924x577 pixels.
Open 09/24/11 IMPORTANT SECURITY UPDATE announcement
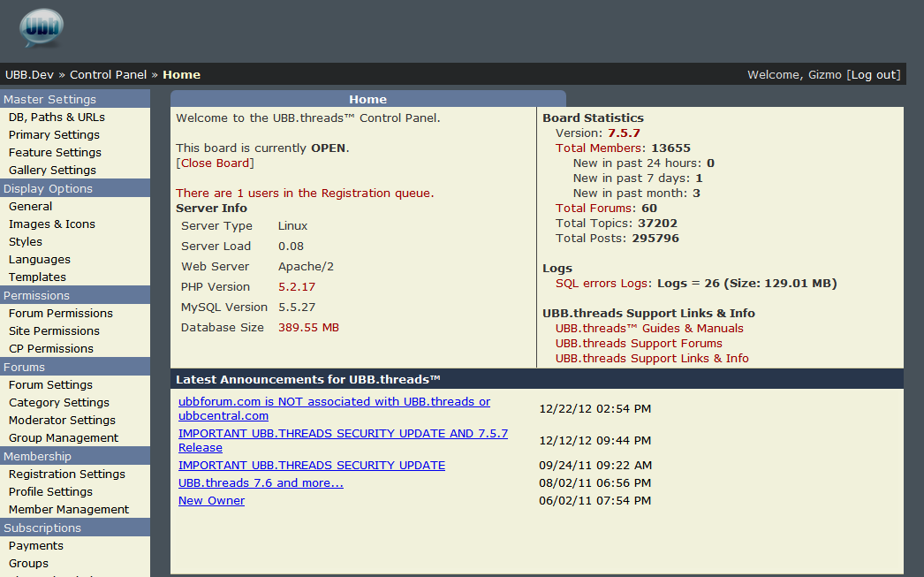click(312, 465)
